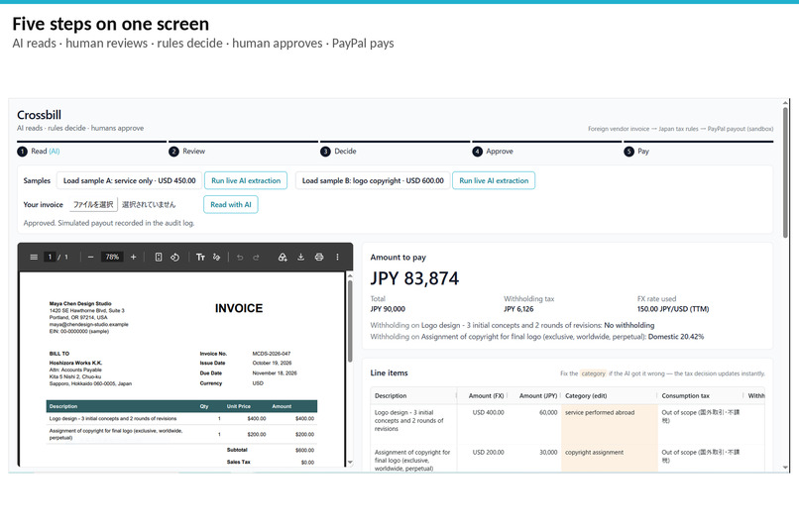Click the 'INVOICE' heading in the PDF

pyautogui.click(x=239, y=308)
